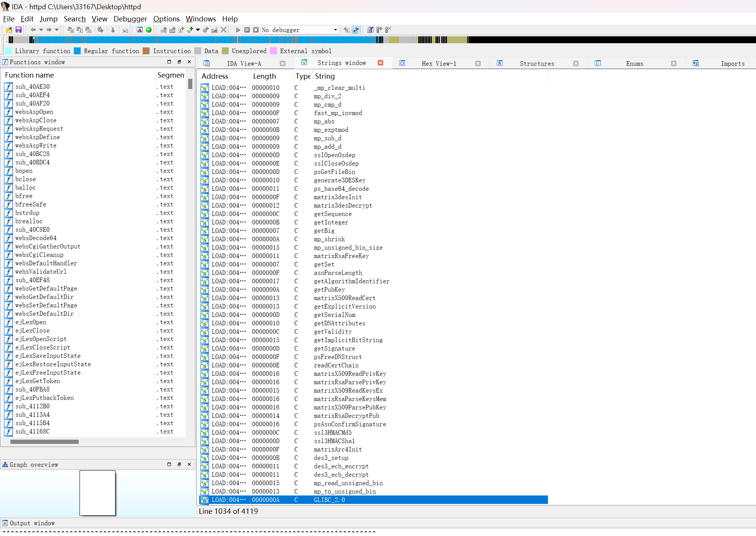
Task: Switch to the Structures tab
Action: tap(537, 63)
